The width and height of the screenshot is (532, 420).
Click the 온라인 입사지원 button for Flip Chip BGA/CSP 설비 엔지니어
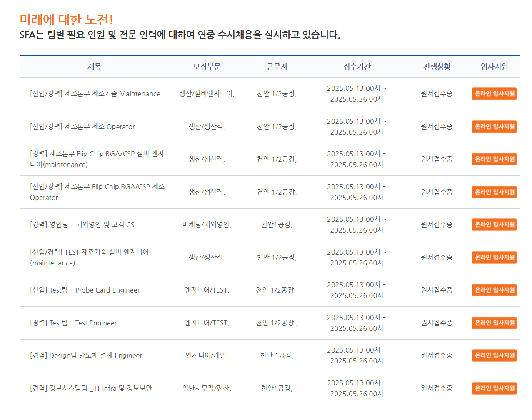[x=494, y=159]
